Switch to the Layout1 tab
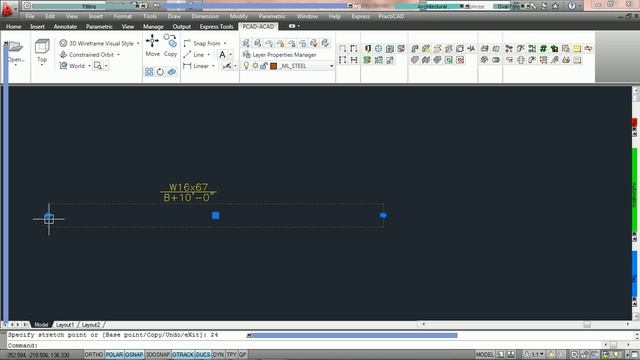640x360 pixels. 65,325
